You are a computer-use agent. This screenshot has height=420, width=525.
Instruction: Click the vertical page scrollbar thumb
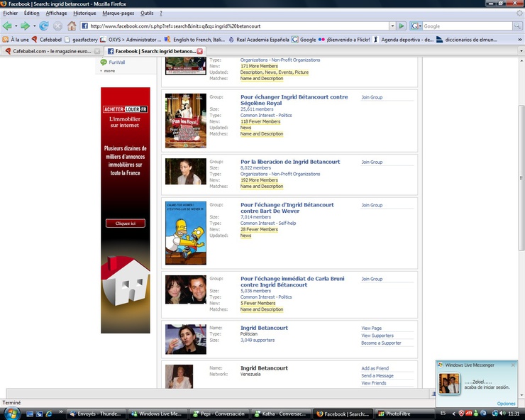coord(521,177)
